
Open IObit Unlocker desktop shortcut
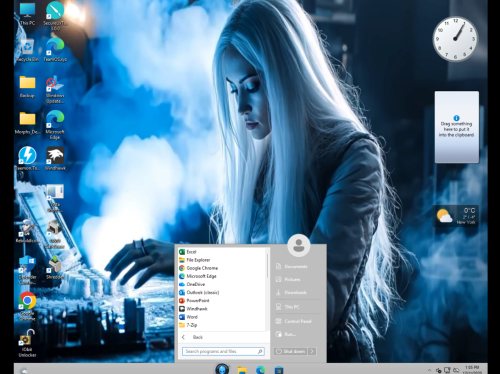pyautogui.click(x=27, y=343)
